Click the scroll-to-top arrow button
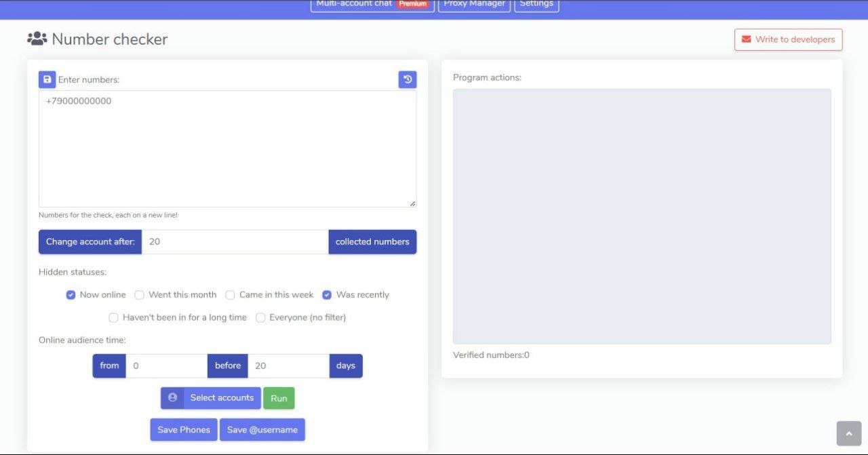Image resolution: width=868 pixels, height=455 pixels. coord(848,433)
